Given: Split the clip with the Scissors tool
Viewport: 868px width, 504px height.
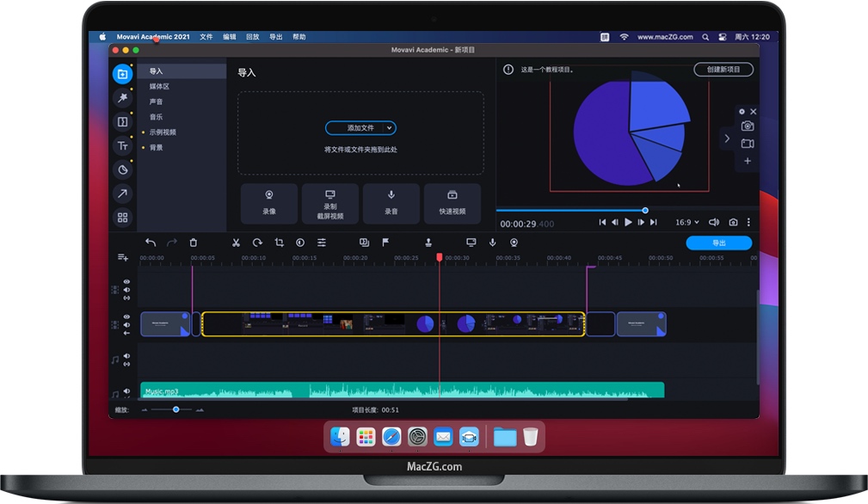Looking at the screenshot, I should (236, 243).
